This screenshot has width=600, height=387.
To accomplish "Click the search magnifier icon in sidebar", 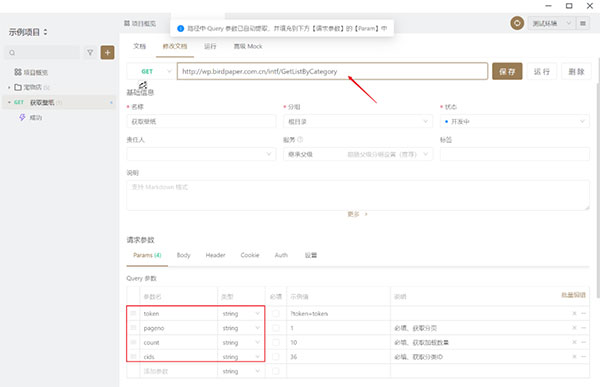I will click(12, 53).
